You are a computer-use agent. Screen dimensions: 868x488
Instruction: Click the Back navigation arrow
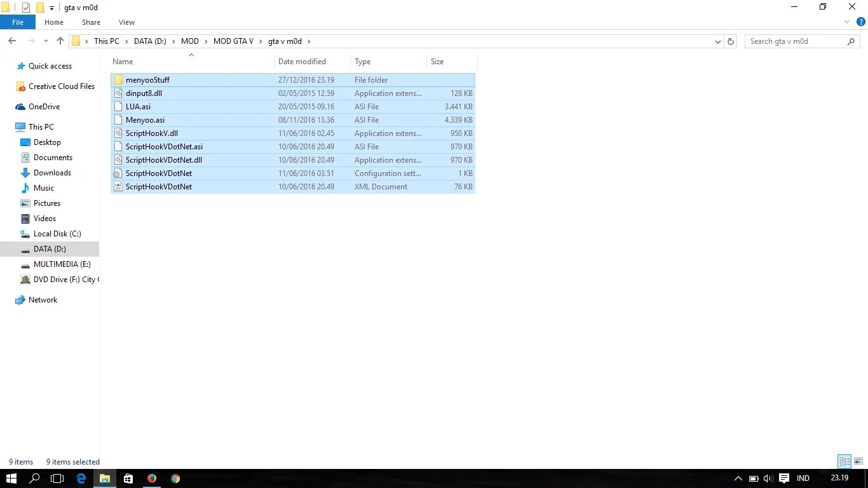pyautogui.click(x=12, y=41)
